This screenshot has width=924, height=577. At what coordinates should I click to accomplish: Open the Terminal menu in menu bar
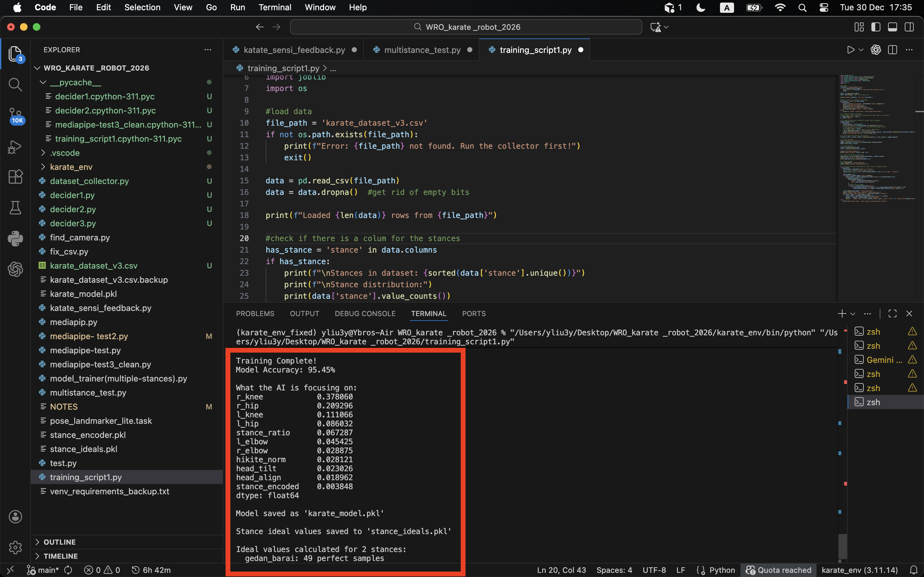click(x=275, y=7)
